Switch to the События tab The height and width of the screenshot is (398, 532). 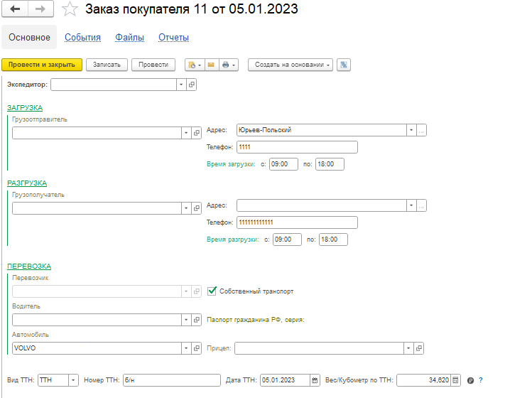[82, 38]
